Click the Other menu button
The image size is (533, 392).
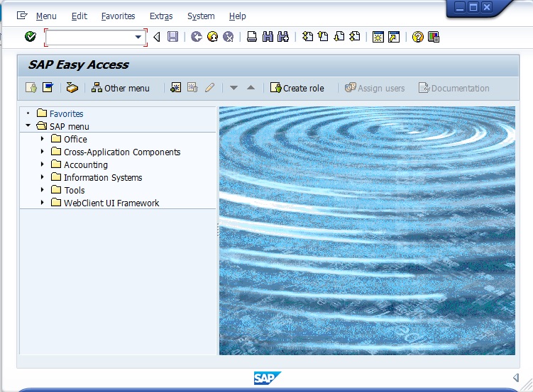coord(121,88)
